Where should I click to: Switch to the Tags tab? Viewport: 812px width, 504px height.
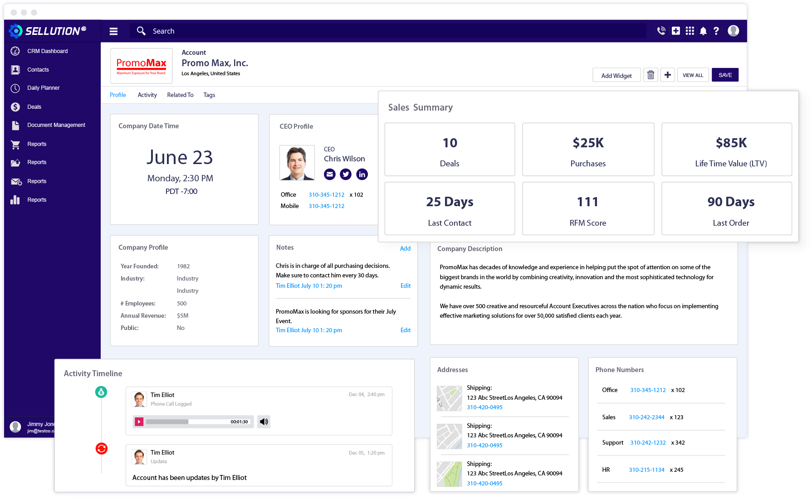pos(209,95)
